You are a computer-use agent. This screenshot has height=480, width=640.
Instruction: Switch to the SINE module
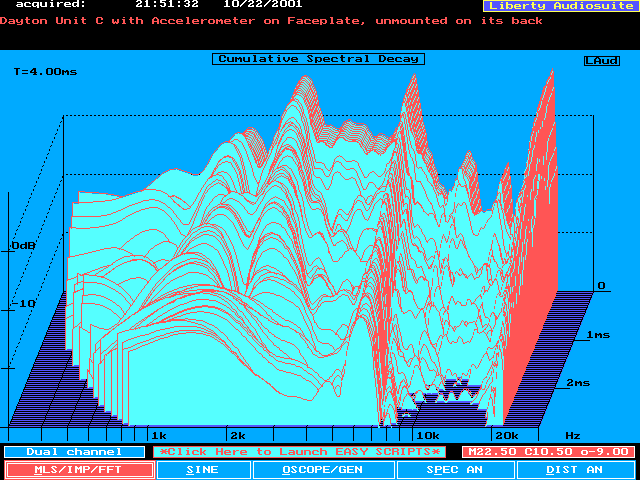[202, 470]
